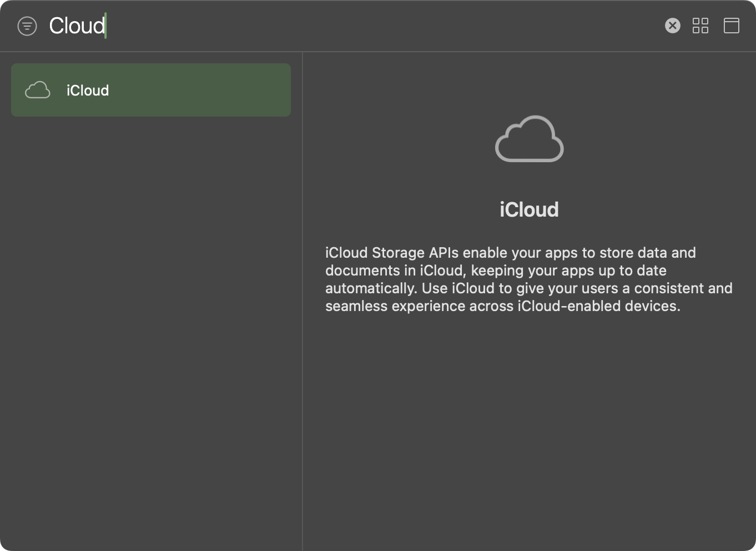The image size is (756, 551).
Task: Click the typed word Cloud in the search field
Action: [x=76, y=26]
